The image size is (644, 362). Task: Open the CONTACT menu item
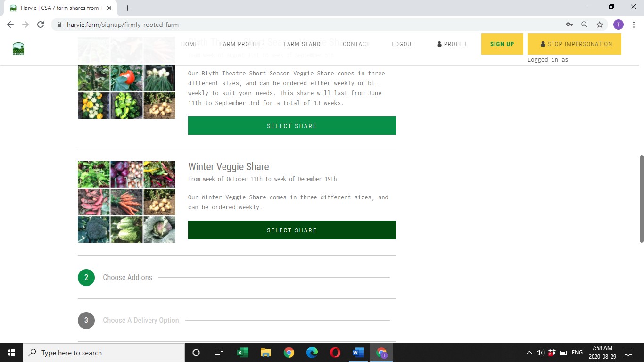tap(356, 44)
